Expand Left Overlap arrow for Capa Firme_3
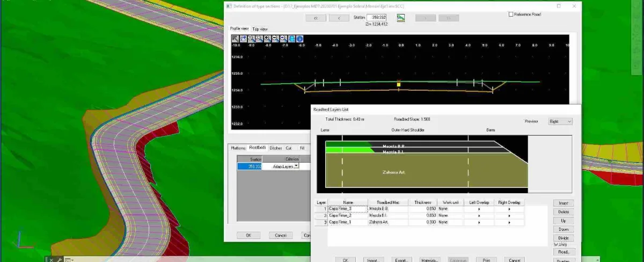Image resolution: width=644 pixels, height=262 pixels. [479, 209]
